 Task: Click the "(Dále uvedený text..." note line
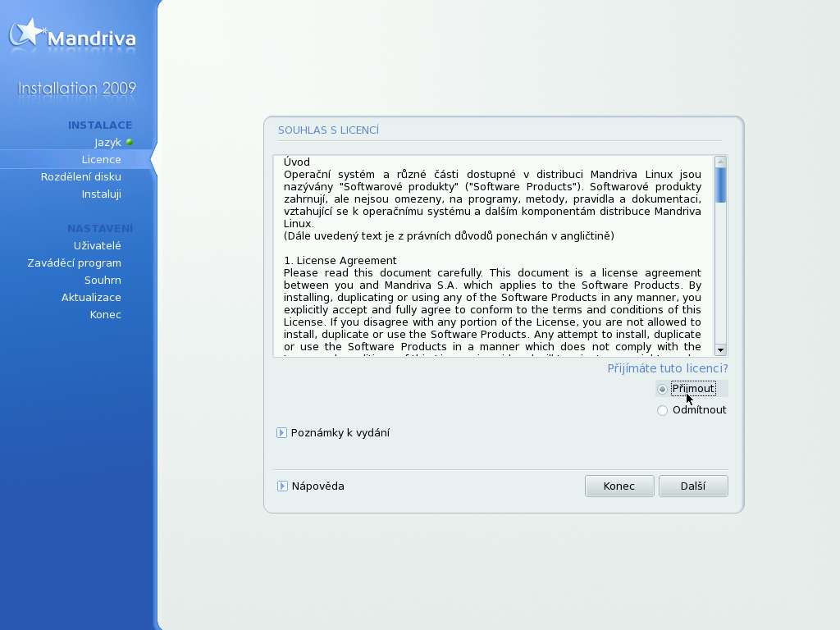(449, 235)
